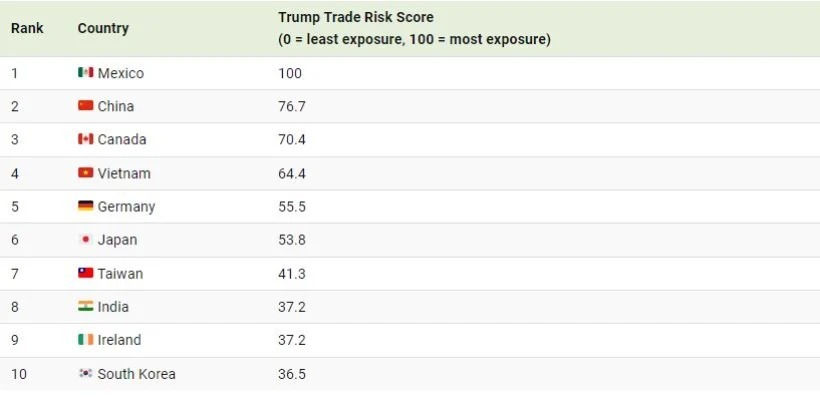Viewport: 820px width, 398px height.
Task: Click the country name Germany
Action: pyautogui.click(x=126, y=207)
